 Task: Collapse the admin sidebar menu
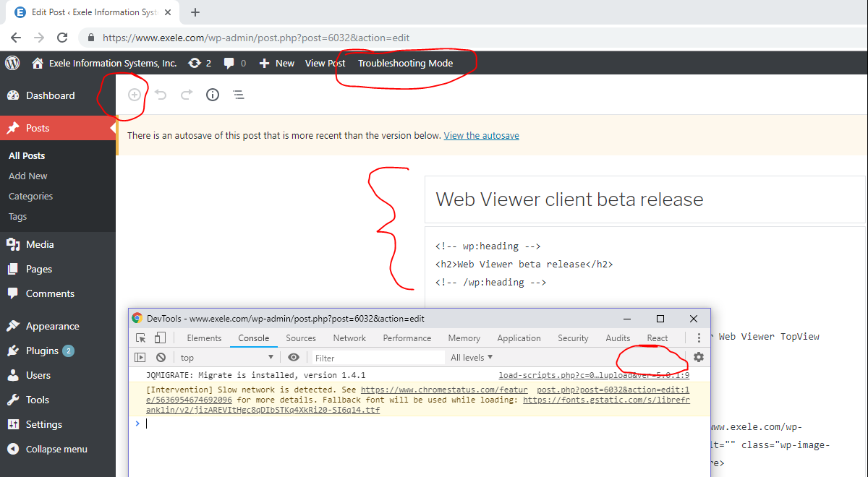point(58,449)
